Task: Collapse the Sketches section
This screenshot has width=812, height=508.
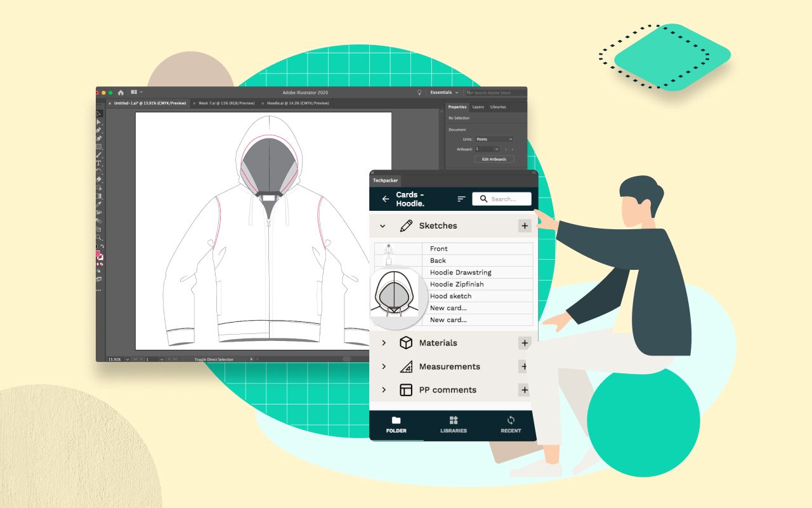Action: (383, 225)
